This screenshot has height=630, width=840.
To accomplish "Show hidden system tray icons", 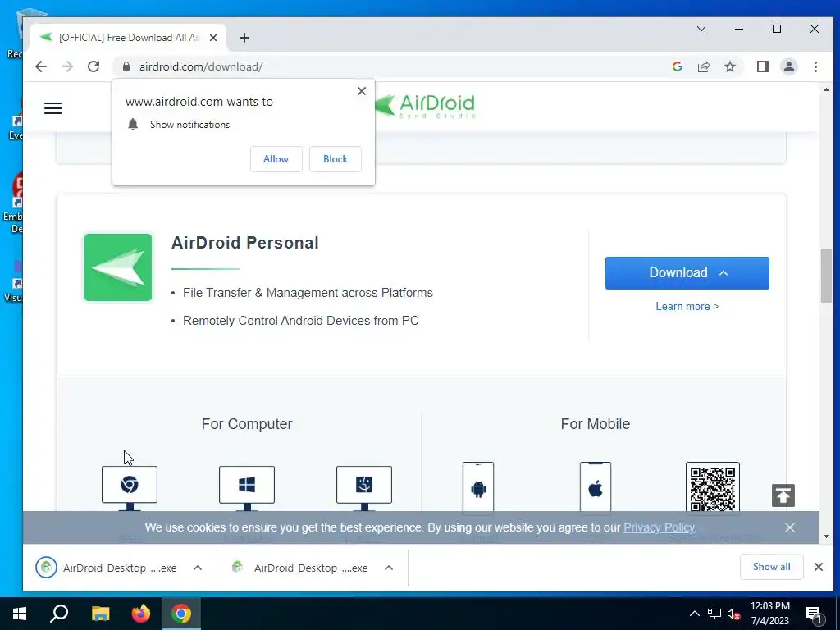I will click(x=694, y=614).
